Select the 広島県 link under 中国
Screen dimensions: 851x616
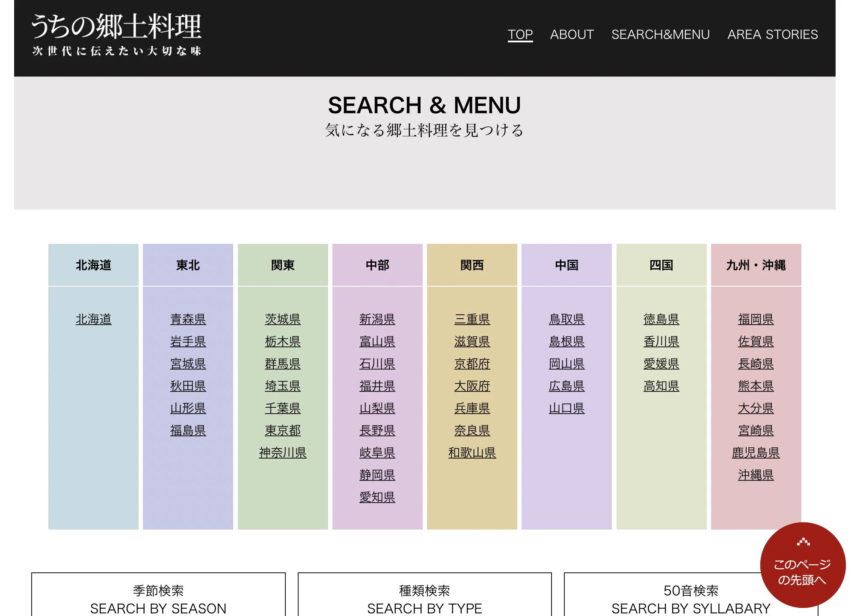point(566,386)
